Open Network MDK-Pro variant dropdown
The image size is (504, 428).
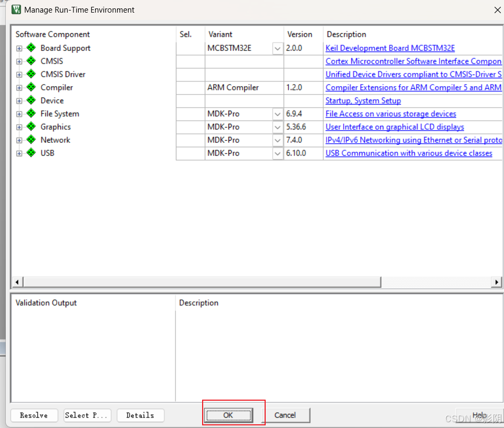point(277,141)
